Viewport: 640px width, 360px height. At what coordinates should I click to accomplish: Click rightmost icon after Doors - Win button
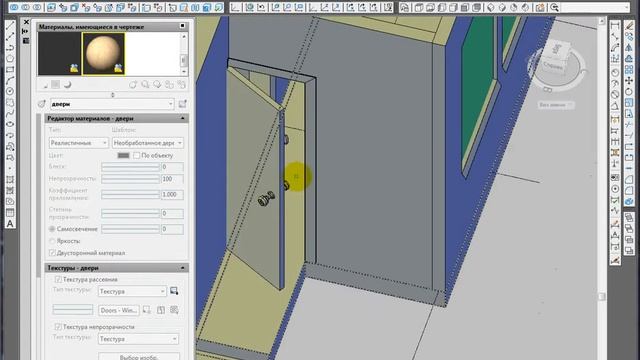[174, 310]
